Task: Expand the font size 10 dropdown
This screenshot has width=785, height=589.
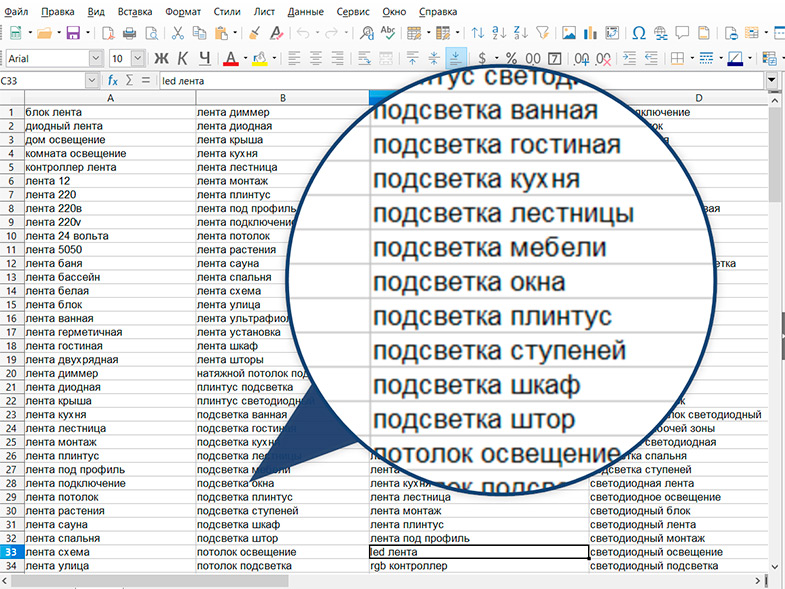Action: (x=138, y=59)
